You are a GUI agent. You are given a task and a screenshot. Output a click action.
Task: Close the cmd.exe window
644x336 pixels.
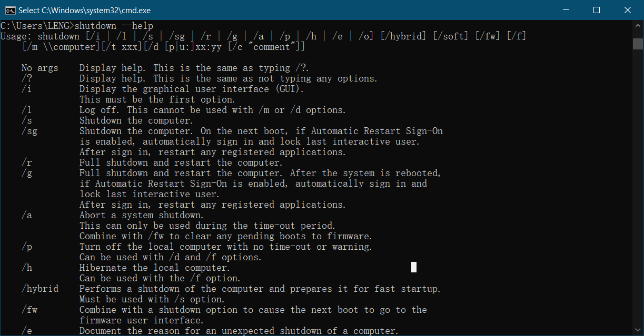click(627, 10)
